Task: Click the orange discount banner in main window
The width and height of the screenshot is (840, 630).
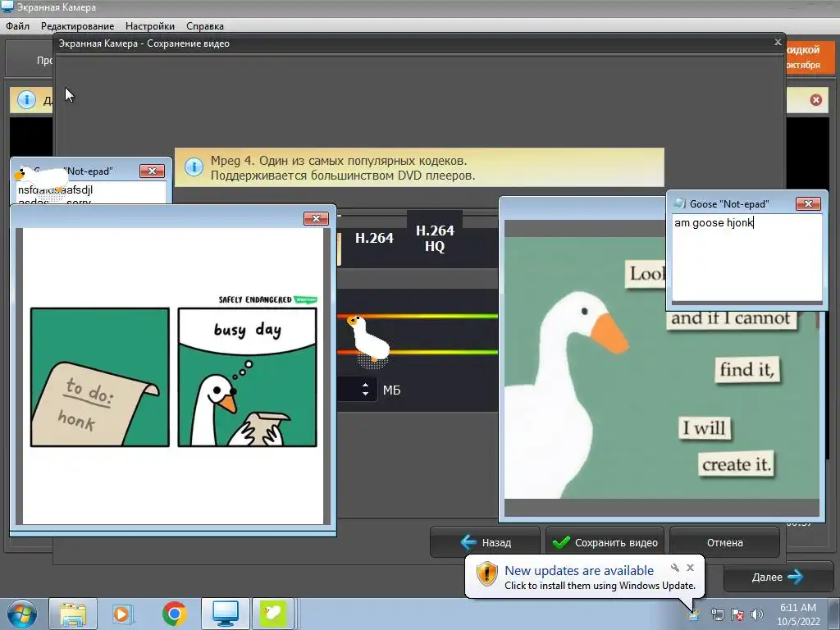Action: (x=810, y=57)
